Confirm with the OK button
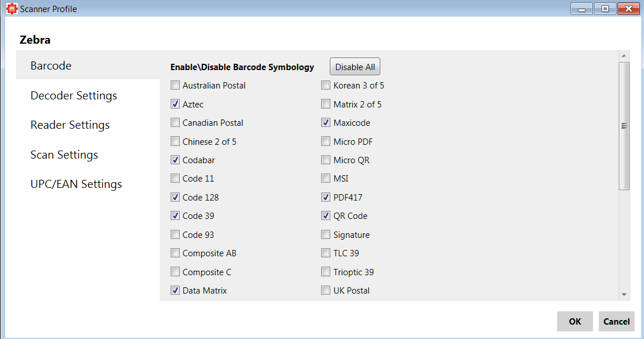 point(574,322)
